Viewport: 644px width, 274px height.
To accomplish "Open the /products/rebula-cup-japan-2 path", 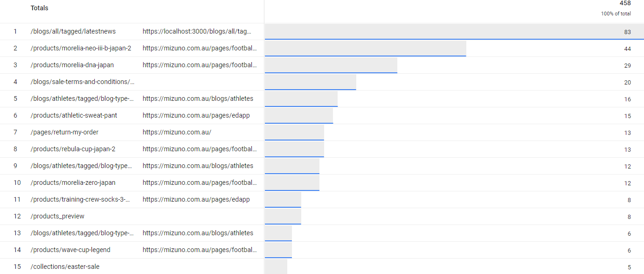I will [x=73, y=149].
